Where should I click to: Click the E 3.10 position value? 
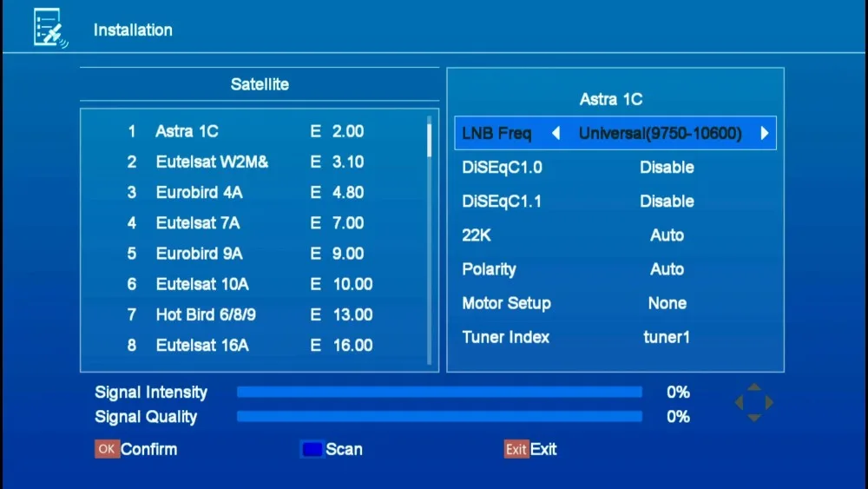pyautogui.click(x=337, y=162)
